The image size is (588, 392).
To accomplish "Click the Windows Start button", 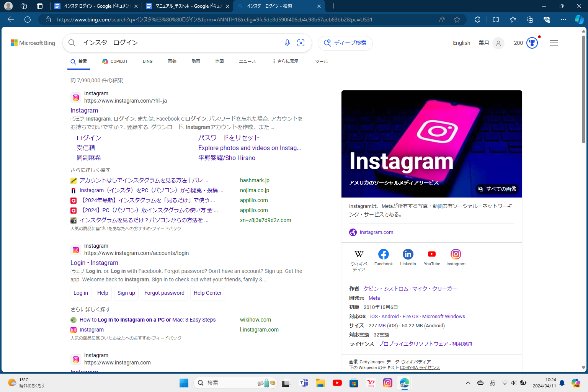I will coord(184,383).
